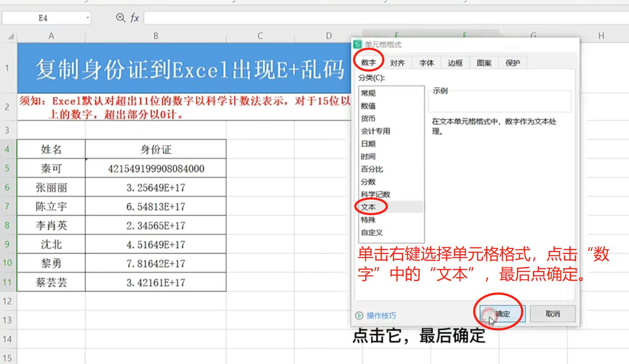629x364 pixels.
Task: Click the cell containing 陈立宇
Action: click(51, 206)
